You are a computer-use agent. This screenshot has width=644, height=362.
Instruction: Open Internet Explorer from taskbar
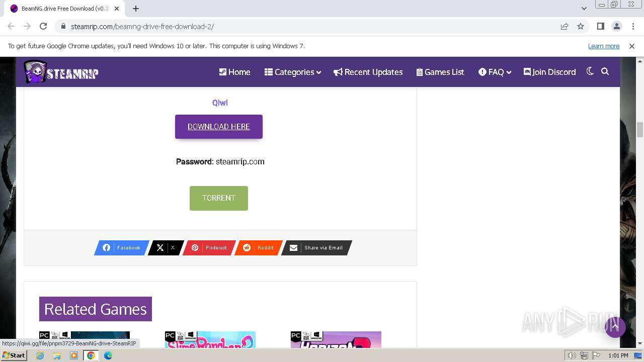(40, 355)
